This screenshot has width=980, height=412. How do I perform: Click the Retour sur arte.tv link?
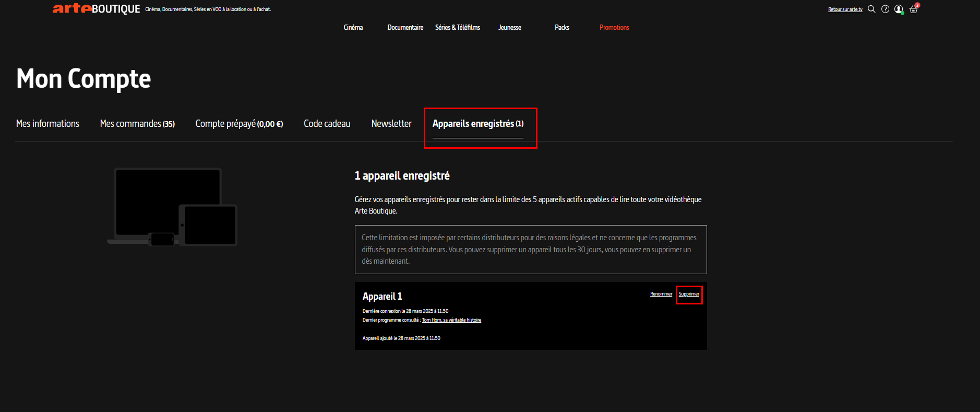(x=845, y=9)
